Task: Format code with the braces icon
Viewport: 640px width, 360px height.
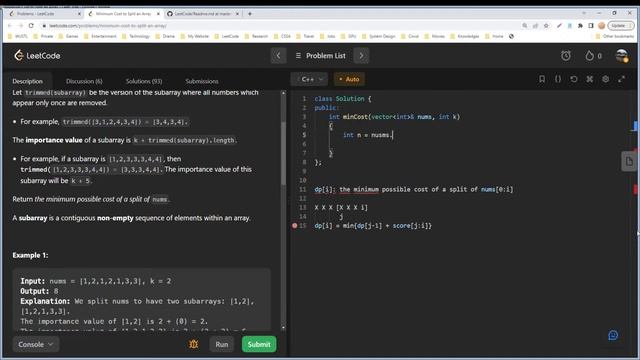Action: click(558, 79)
